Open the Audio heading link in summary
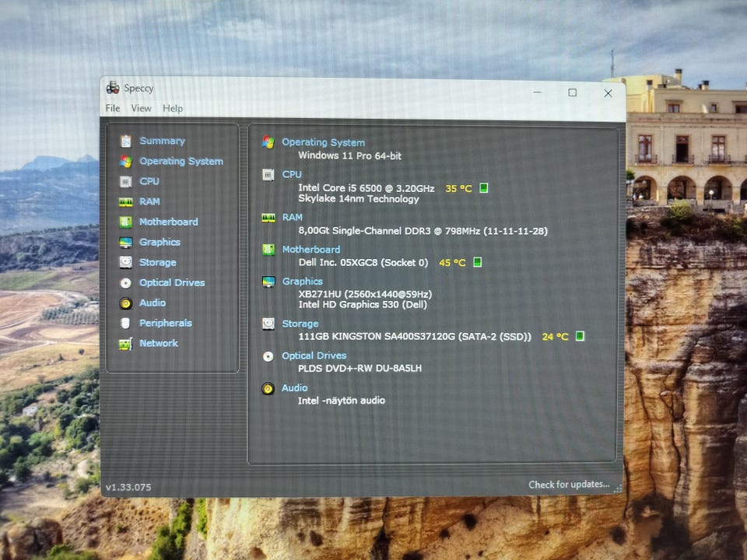 click(x=294, y=388)
